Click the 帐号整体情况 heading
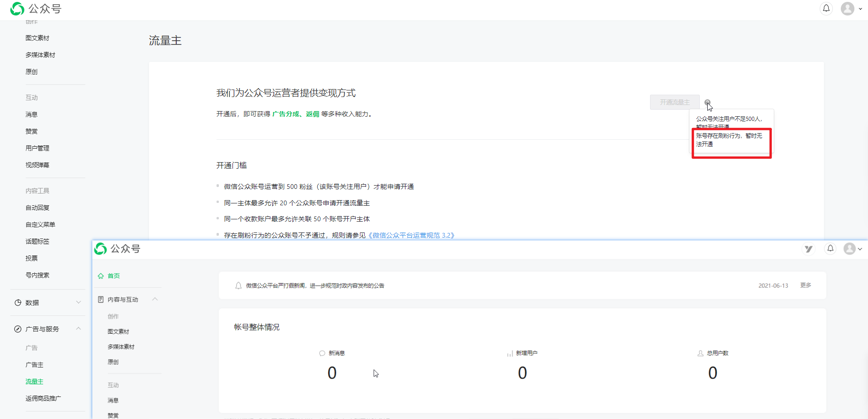Screen dimensions: 868x419 pos(257,327)
